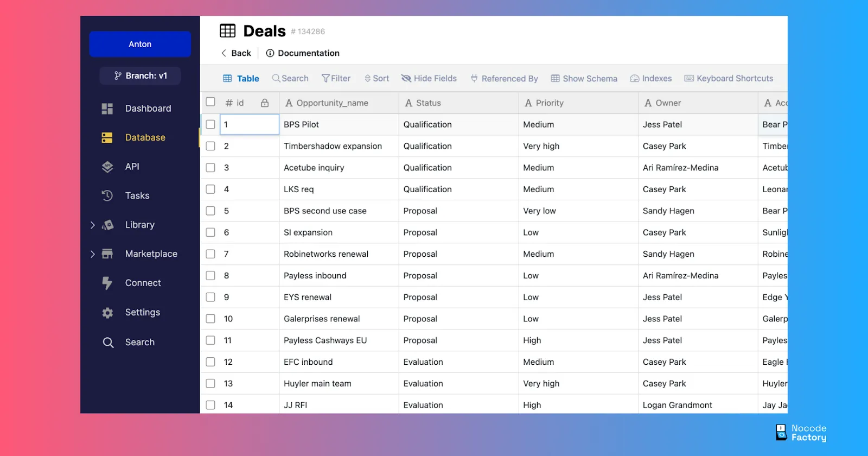Click the Back chevron arrow
Image resolution: width=868 pixels, height=456 pixels.
coord(224,53)
